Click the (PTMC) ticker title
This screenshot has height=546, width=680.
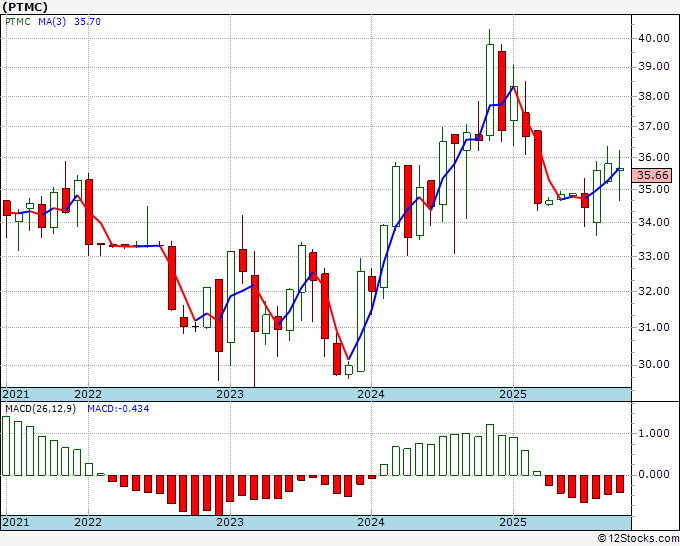tap(31, 7)
